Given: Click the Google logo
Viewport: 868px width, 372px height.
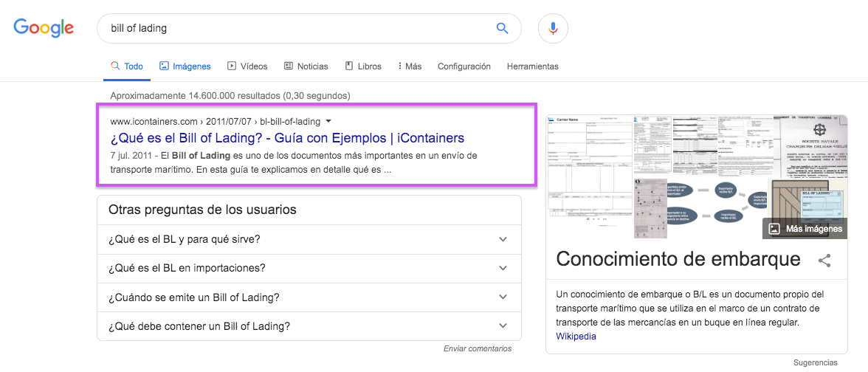Looking at the screenshot, I should tap(44, 28).
